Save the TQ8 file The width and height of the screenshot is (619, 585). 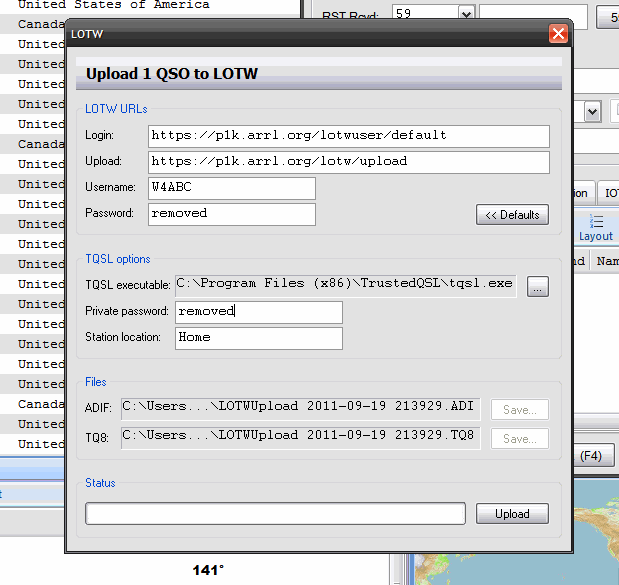pos(520,439)
